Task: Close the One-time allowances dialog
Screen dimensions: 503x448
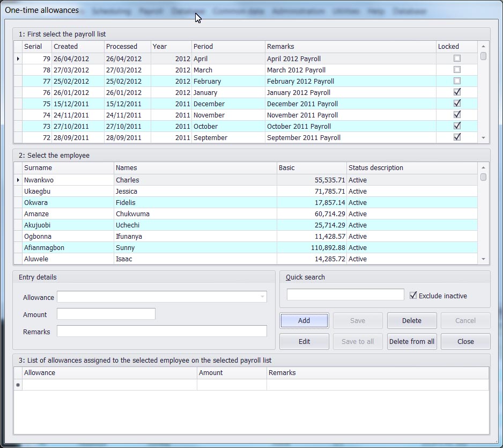Action: coord(465,342)
